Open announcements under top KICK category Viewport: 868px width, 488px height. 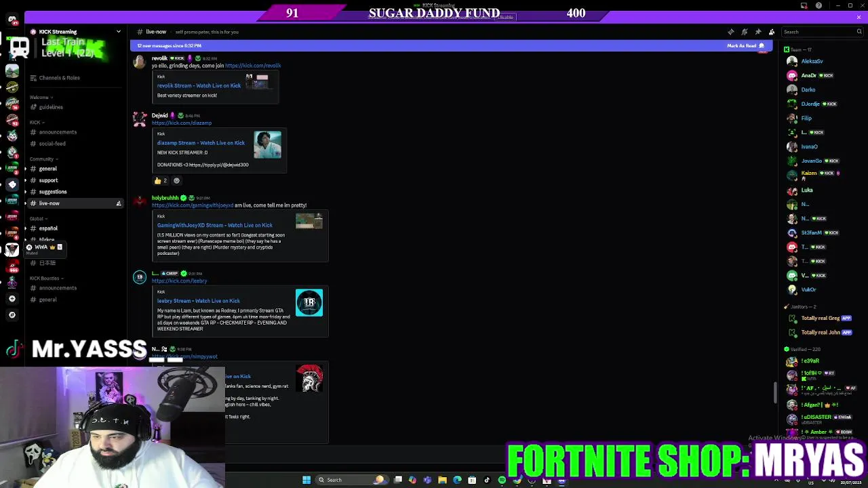click(x=58, y=132)
